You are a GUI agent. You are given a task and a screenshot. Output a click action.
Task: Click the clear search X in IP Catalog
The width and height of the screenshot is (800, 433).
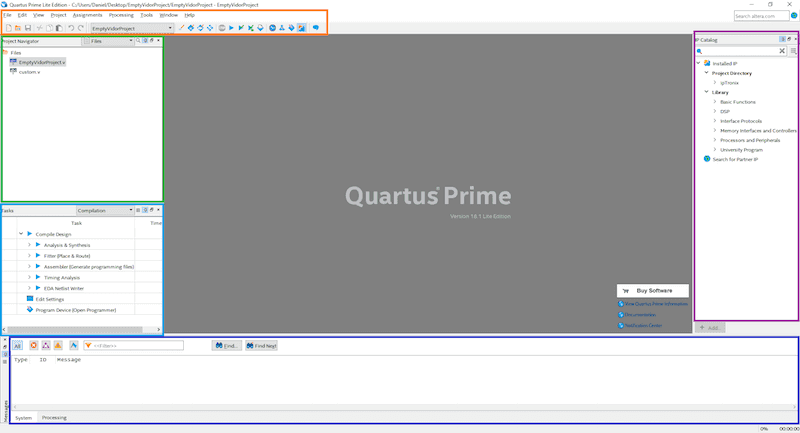point(782,50)
